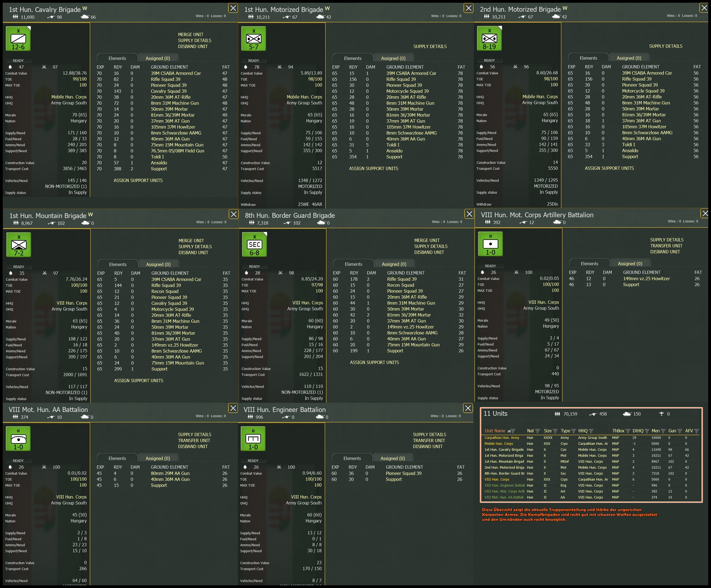Viewport: 711px width, 588px height.
Task: Click the AA Battalion 1-0 counter icon
Action: pyautogui.click(x=18, y=438)
